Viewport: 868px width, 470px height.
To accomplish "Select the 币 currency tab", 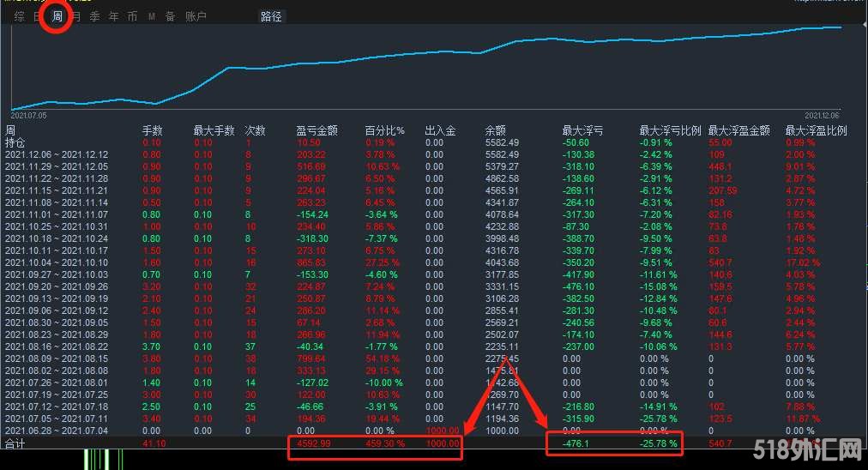I will pyautogui.click(x=132, y=16).
